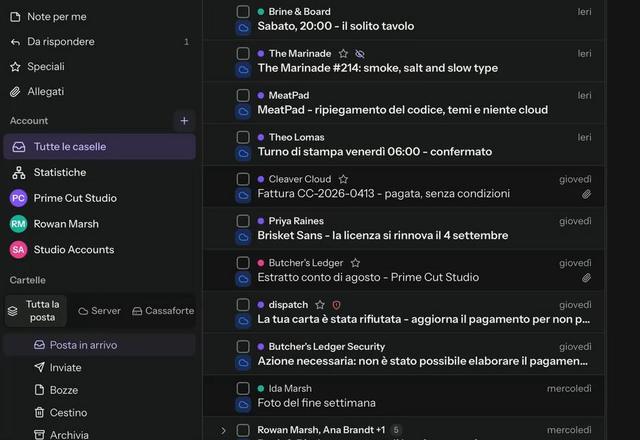Select Prime Cut Studio account avatar
Screen dimensions: 640x440
[x=18, y=198]
